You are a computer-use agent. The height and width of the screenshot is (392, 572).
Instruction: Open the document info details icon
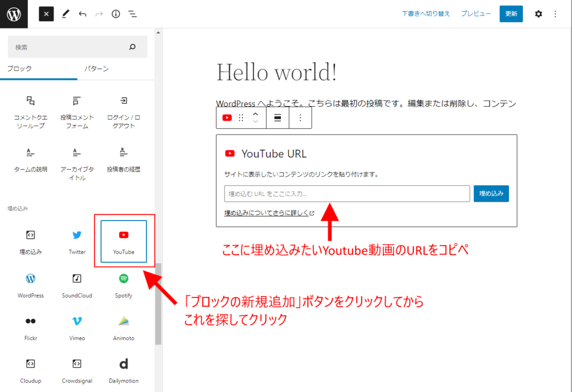116,14
